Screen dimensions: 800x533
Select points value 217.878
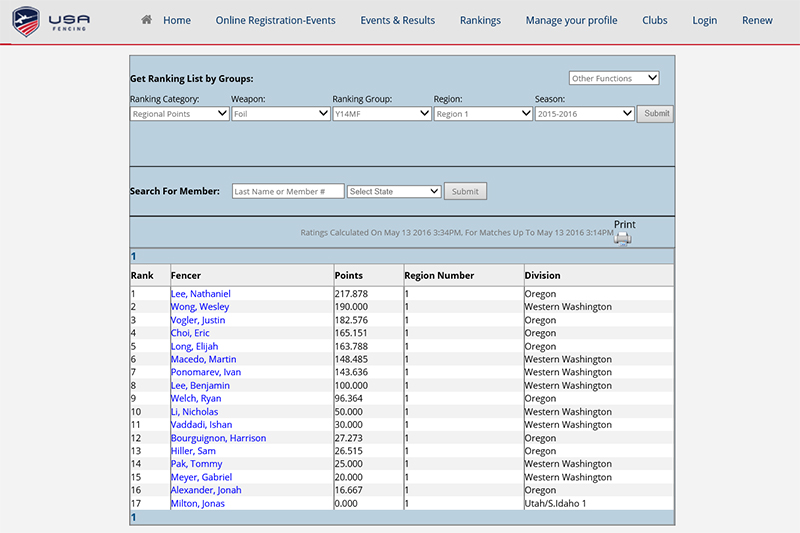click(x=351, y=294)
